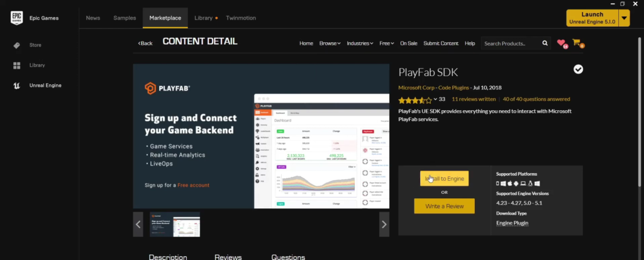Image resolution: width=644 pixels, height=260 pixels.
Task: Click the Engine Plugin download type link
Action: (x=512, y=223)
